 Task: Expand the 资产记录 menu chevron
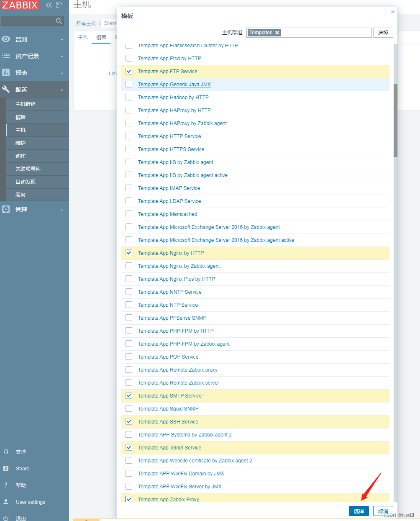tap(62, 56)
